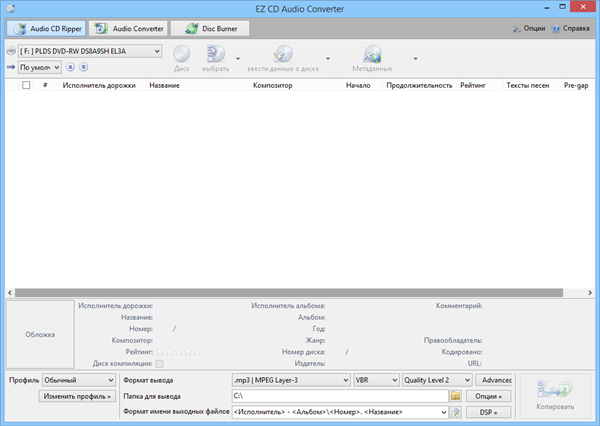
Task: Open the Audio Converter tab
Action: 129,29
